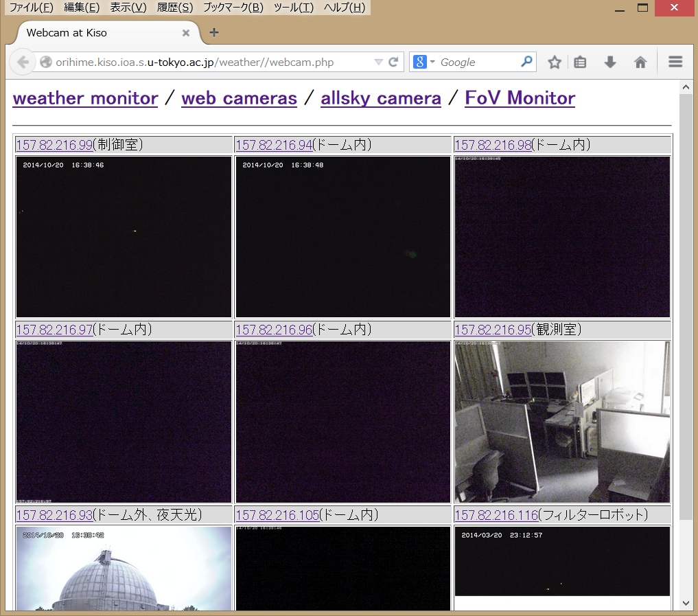The width and height of the screenshot is (698, 616).
Task: Click the 157.82.216.96 dome camera image
Action: (342, 422)
